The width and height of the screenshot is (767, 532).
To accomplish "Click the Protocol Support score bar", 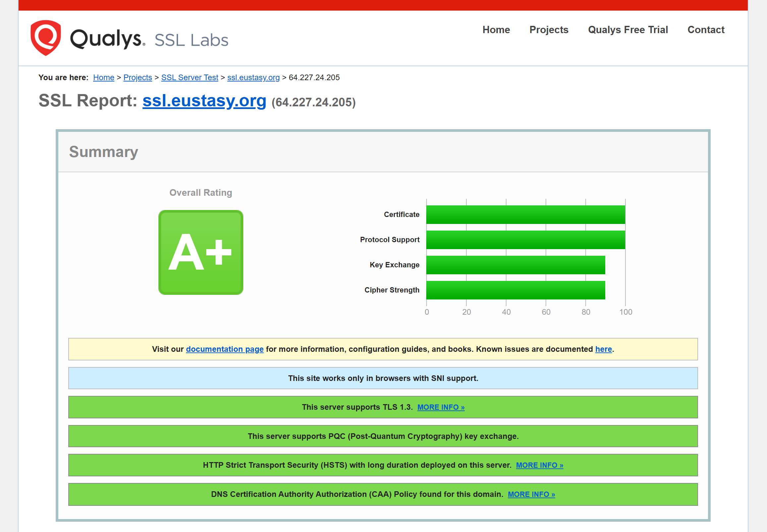I will click(525, 240).
